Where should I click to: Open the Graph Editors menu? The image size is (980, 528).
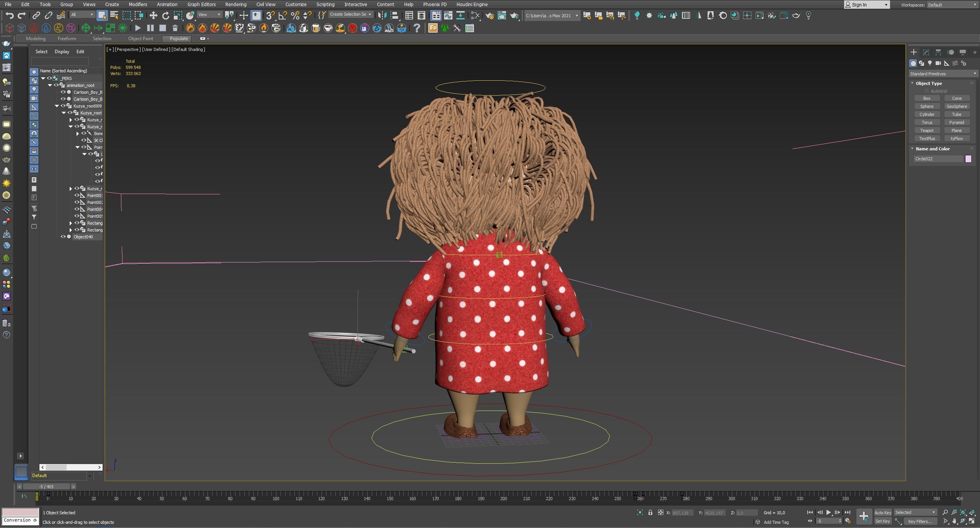tap(201, 4)
